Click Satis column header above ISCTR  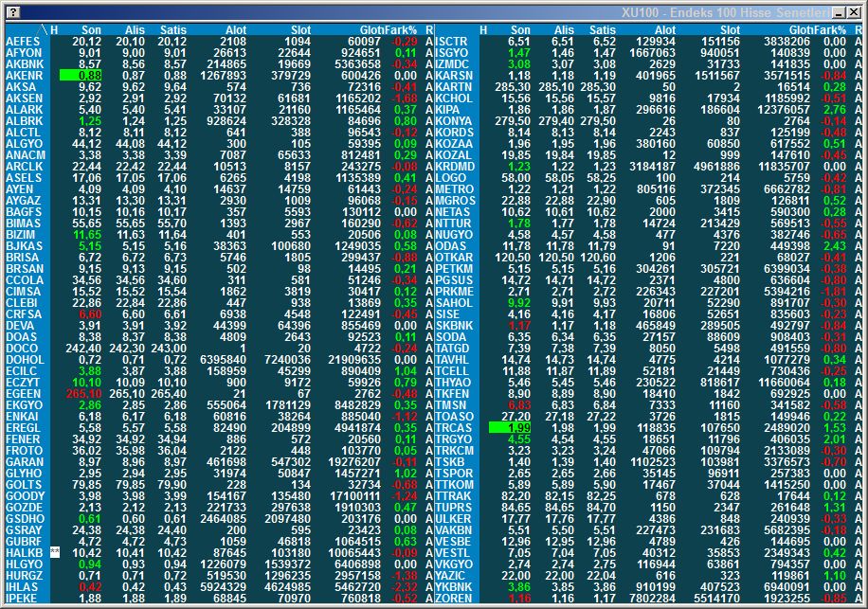[x=603, y=30]
